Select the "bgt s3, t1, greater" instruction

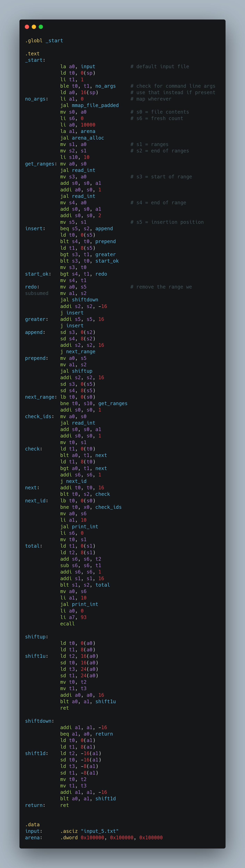tap(88, 254)
